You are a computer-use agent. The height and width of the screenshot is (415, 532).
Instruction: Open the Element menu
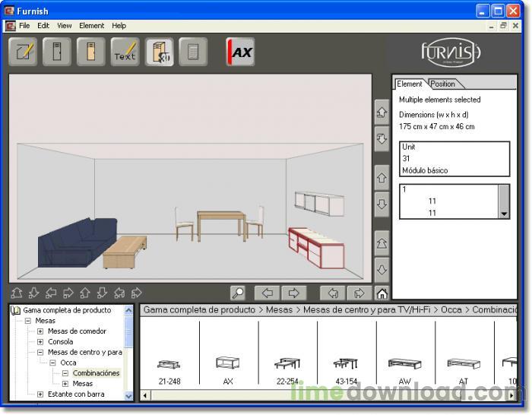92,25
